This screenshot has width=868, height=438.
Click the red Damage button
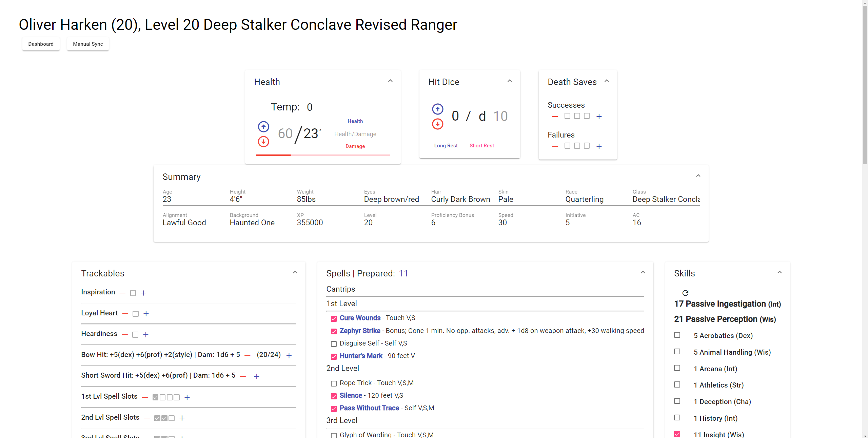(355, 146)
